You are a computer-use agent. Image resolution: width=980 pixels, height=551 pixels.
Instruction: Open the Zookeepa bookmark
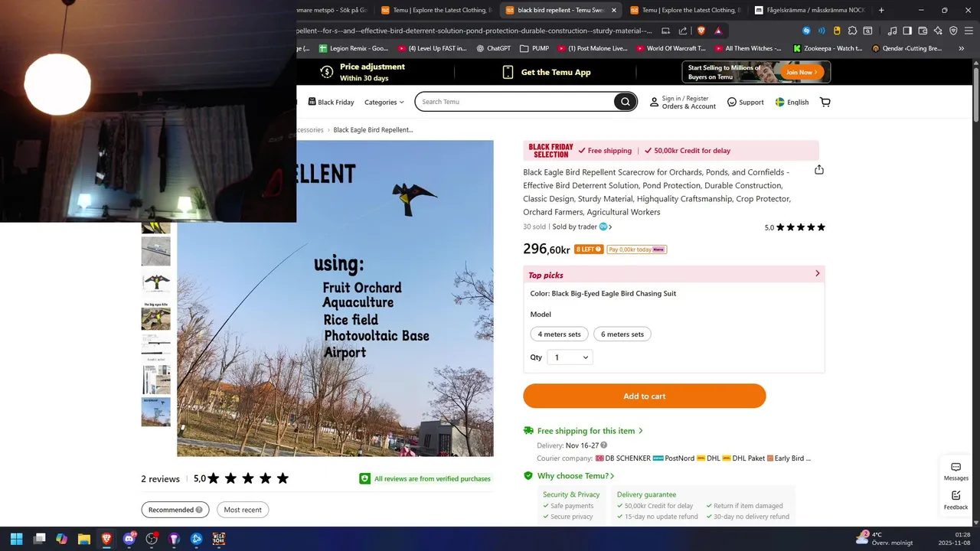click(x=828, y=48)
